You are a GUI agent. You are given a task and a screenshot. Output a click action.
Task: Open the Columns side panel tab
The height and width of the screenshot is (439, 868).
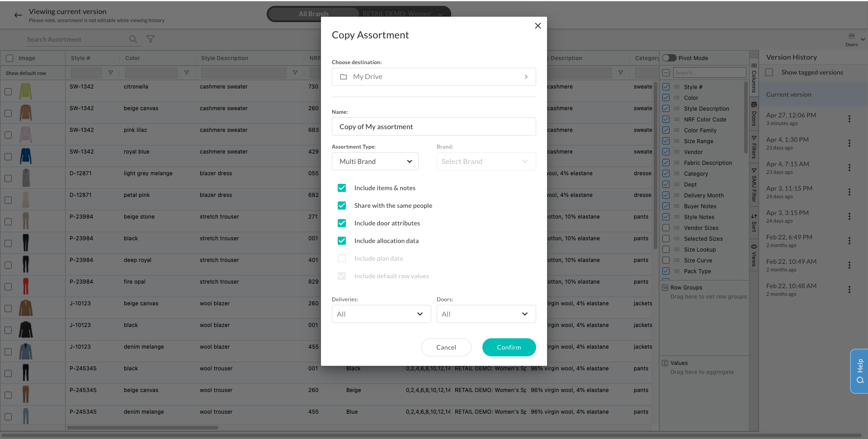point(754,78)
